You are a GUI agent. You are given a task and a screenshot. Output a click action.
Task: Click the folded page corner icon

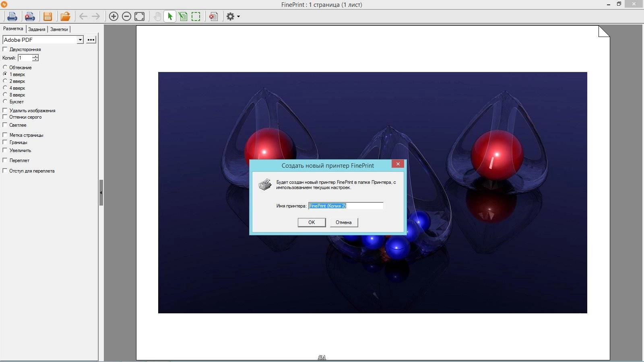604,31
